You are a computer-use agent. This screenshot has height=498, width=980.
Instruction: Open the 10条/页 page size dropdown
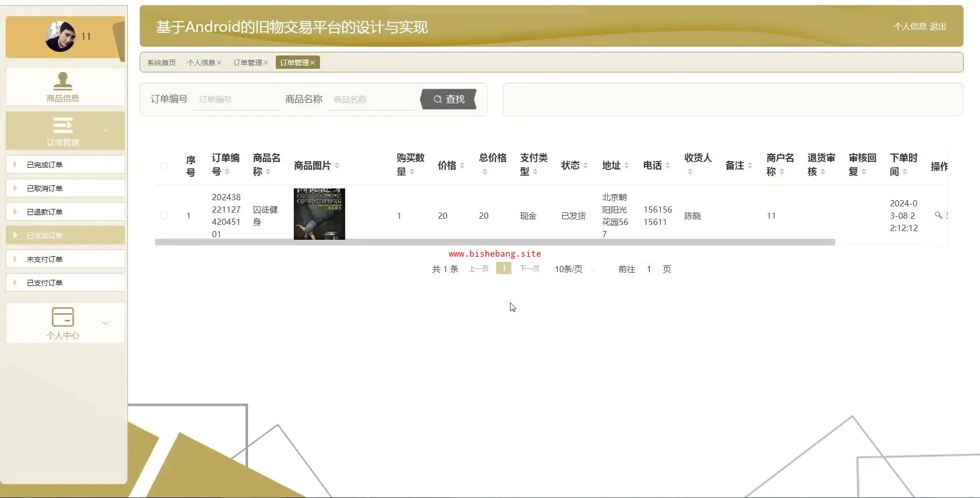pos(574,269)
